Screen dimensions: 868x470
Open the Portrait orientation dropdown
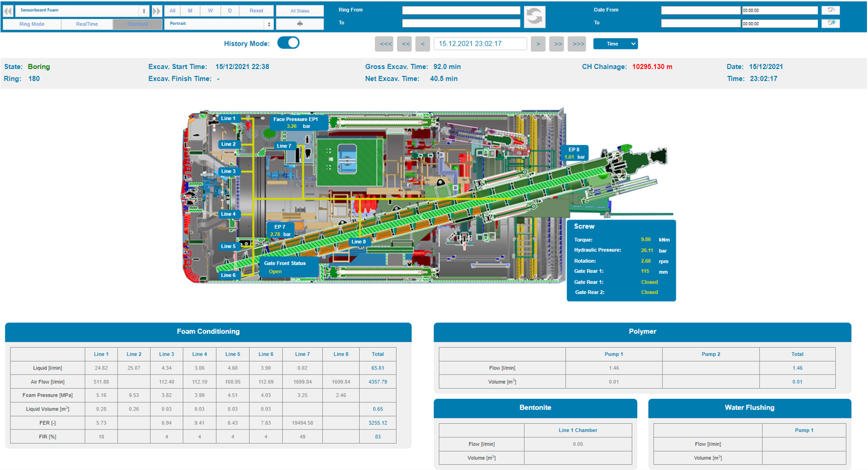coord(219,24)
